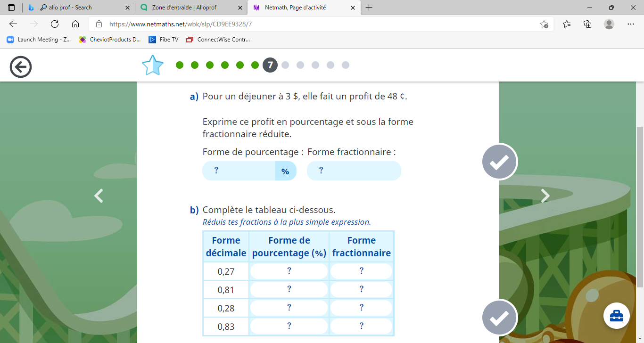
Task: Open the Collections icon in Edge toolbar
Action: 587,24
